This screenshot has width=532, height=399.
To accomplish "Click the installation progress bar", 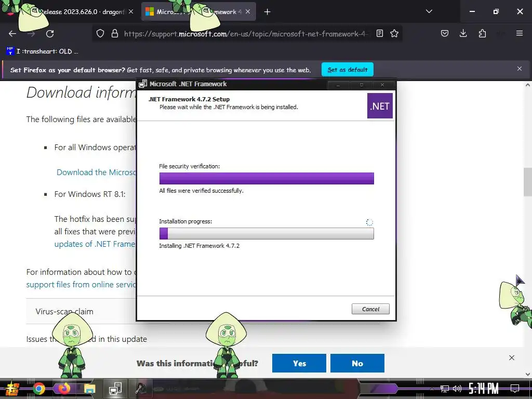I will coord(267,234).
